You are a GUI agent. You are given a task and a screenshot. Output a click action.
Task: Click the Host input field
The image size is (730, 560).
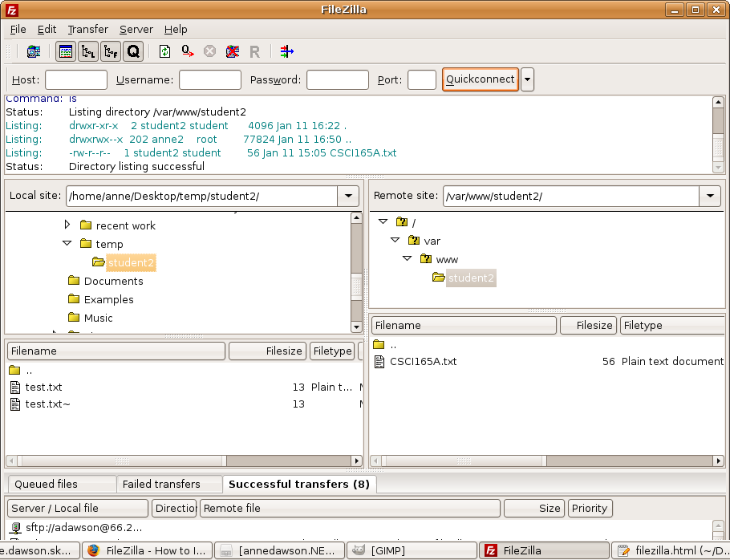click(76, 79)
